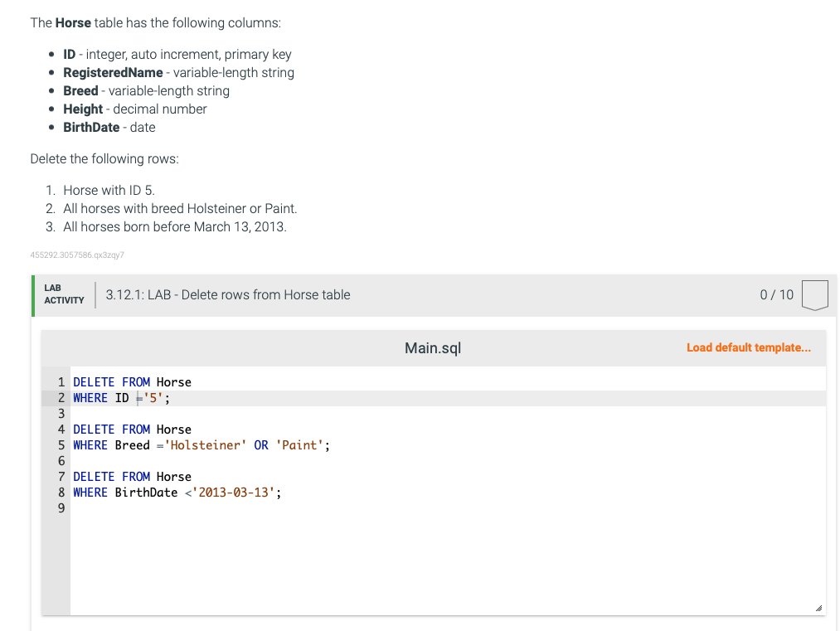Click BirthDate column name on line 8
This screenshot has height=631, width=840.
[x=146, y=493]
